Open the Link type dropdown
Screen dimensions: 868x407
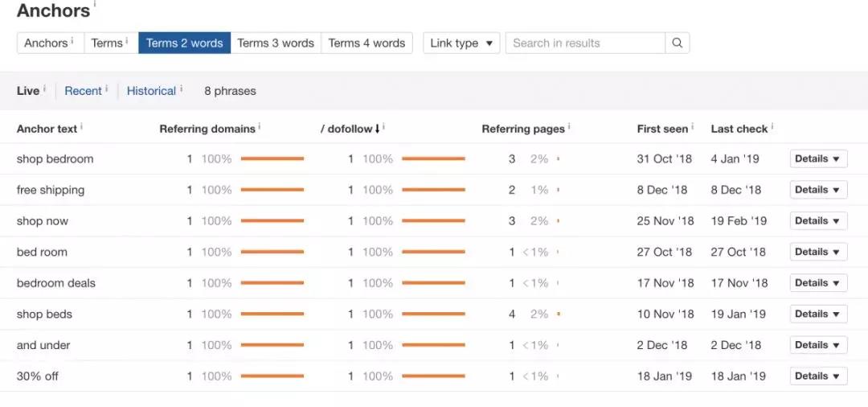pos(461,43)
